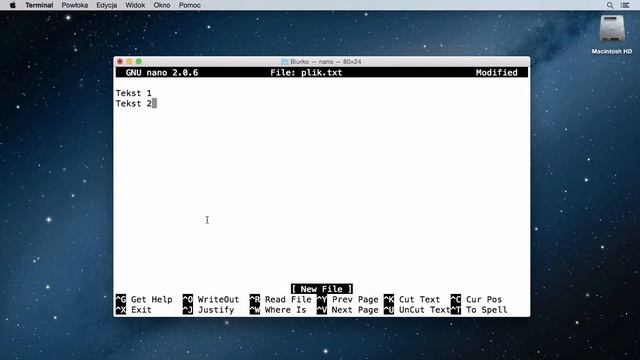Click the Exit label
The width and height of the screenshot is (640, 360).
[141, 310]
